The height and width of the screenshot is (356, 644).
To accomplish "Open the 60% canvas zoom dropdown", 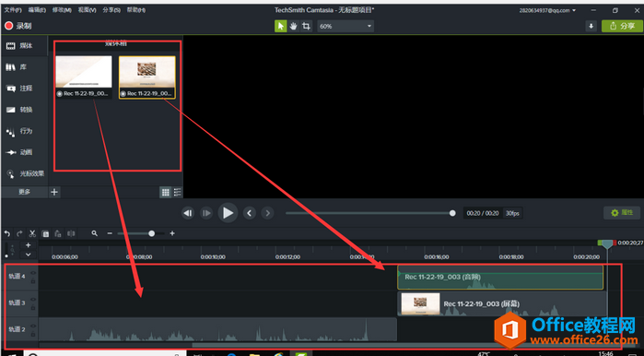I will (x=345, y=26).
